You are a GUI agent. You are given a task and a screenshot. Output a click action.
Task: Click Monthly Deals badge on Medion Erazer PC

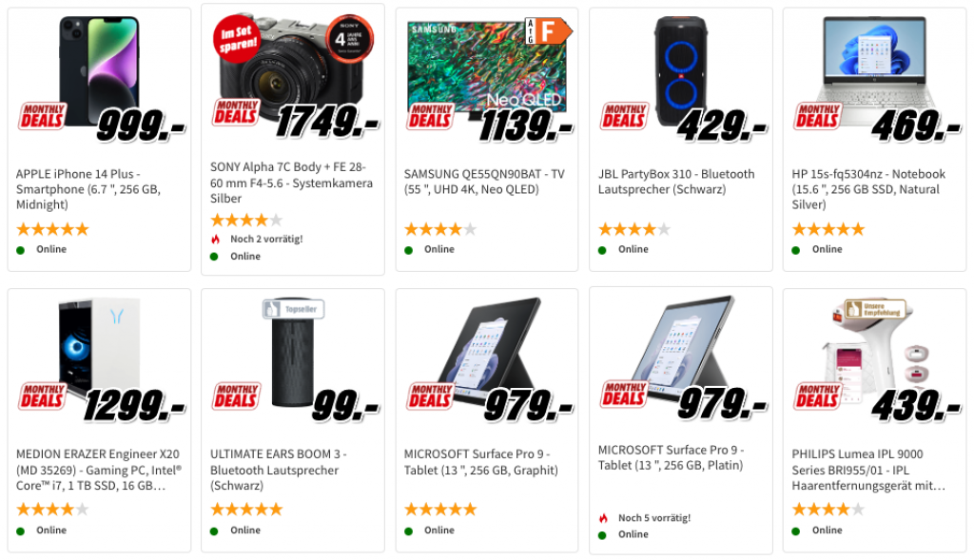42,396
